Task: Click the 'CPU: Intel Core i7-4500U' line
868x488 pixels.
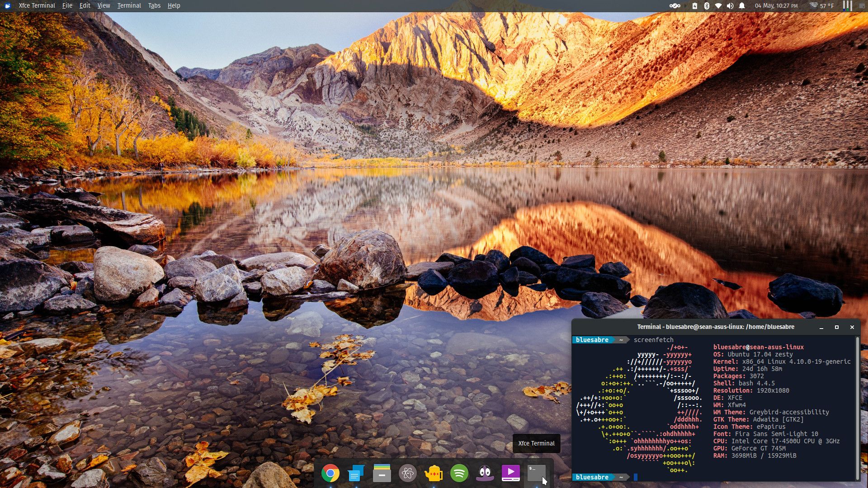Action: pos(776,441)
